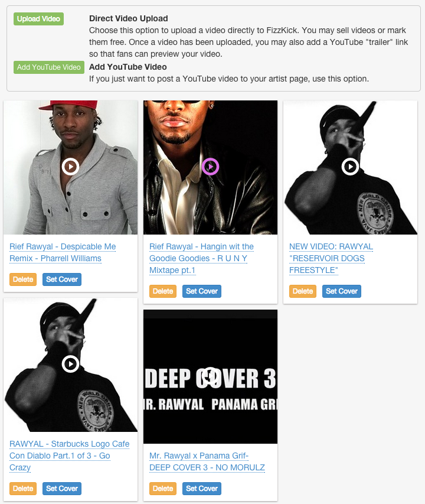Screen dimensions: 425x504
Task: Open the DEEP COVER 3 - NO MORULZ link
Action: click(207, 461)
